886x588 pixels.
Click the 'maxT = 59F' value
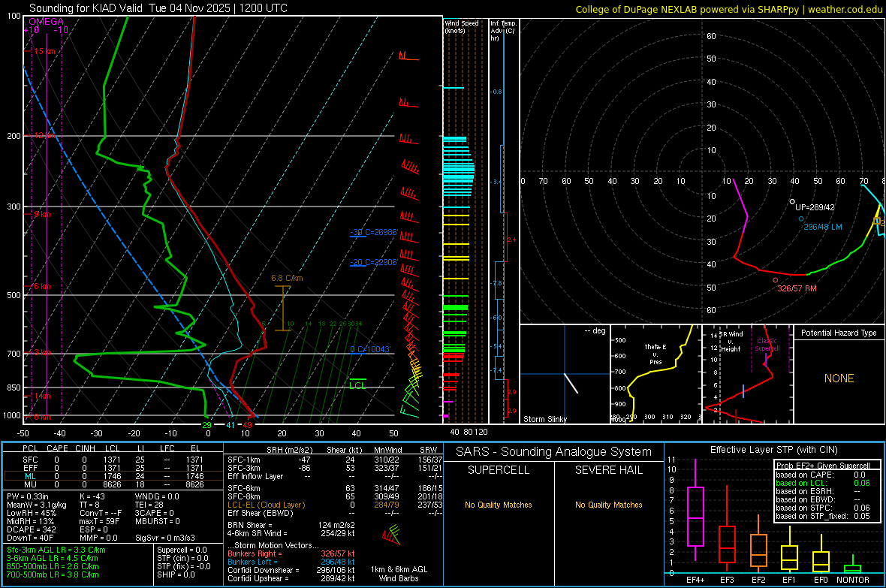pos(99,521)
